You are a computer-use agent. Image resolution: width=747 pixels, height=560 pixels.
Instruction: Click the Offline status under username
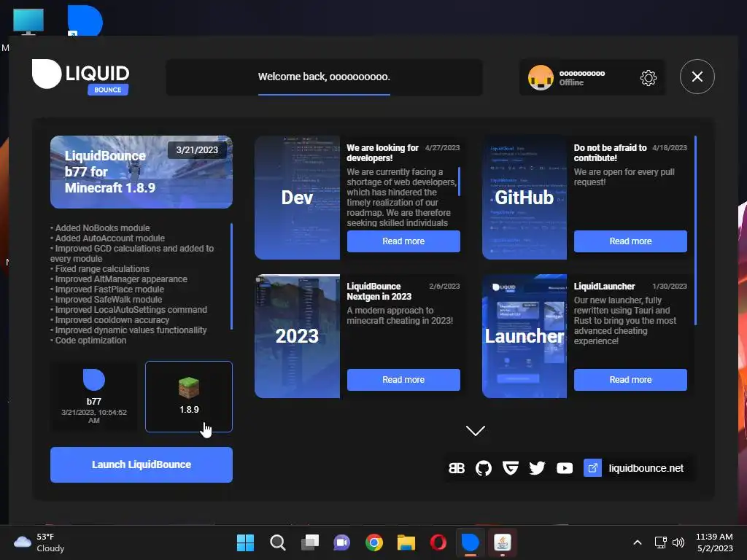click(x=571, y=82)
